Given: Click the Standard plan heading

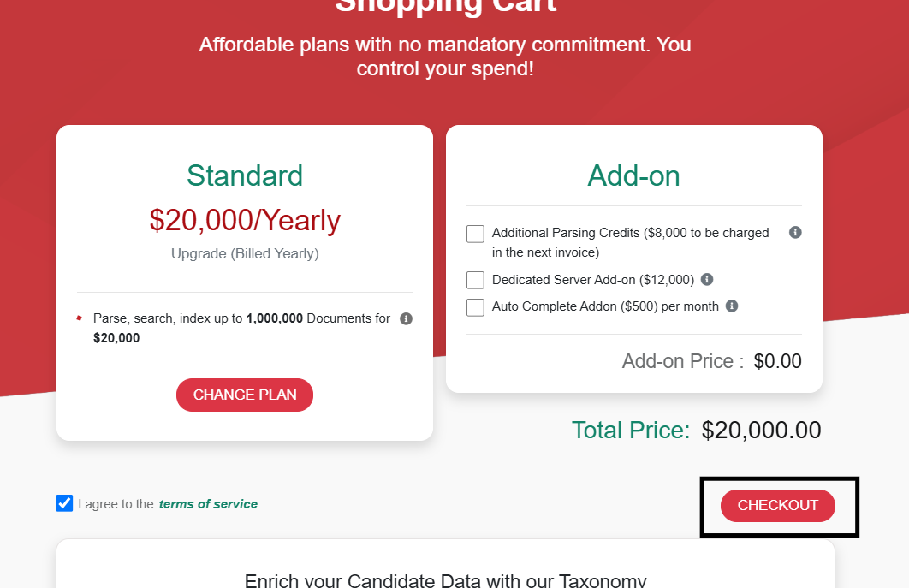Looking at the screenshot, I should [245, 175].
